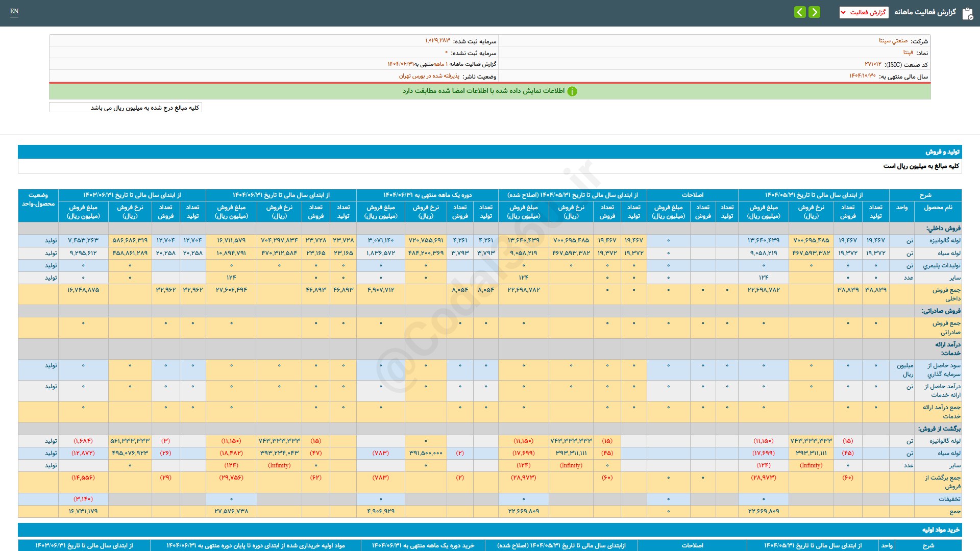Viewport: 980px width, 551px height.
Task: Click the اصلاحات column group header
Action: click(x=692, y=195)
